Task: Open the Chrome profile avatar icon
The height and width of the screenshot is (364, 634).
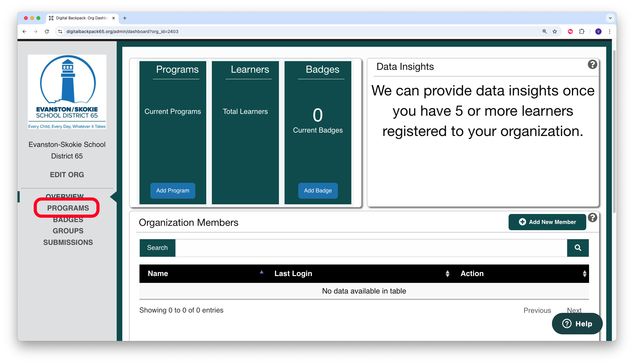Action: tap(598, 32)
